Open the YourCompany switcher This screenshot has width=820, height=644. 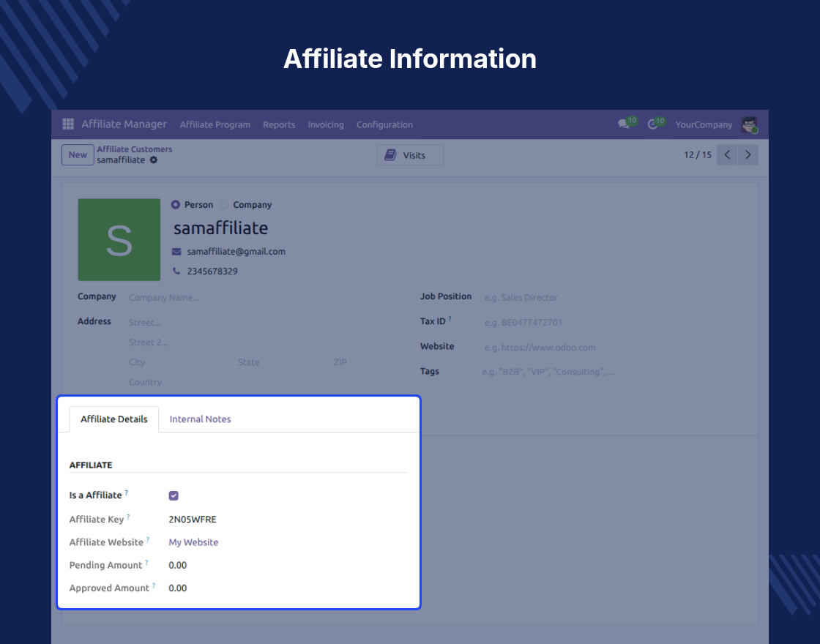click(704, 124)
